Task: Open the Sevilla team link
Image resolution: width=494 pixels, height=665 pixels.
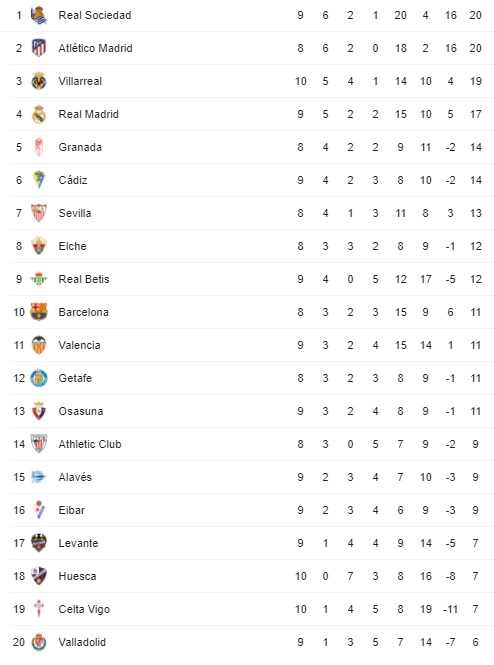Action: click(x=75, y=213)
